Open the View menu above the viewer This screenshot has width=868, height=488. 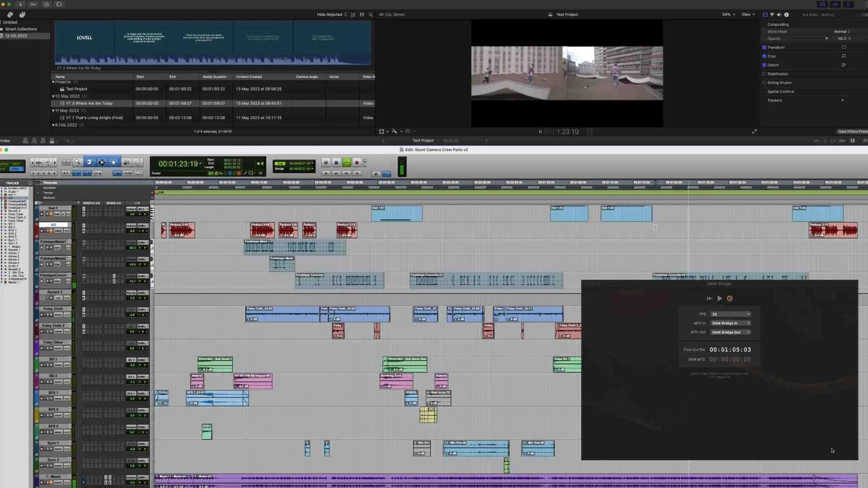click(748, 14)
